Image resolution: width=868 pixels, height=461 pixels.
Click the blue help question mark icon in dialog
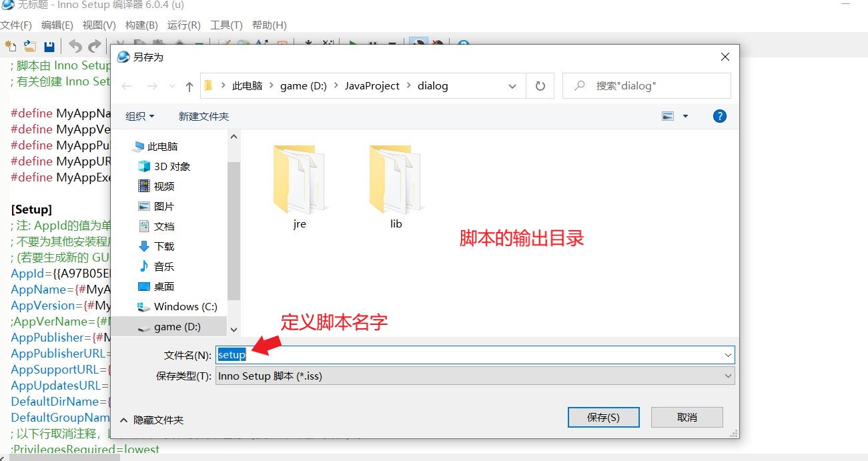[720, 116]
